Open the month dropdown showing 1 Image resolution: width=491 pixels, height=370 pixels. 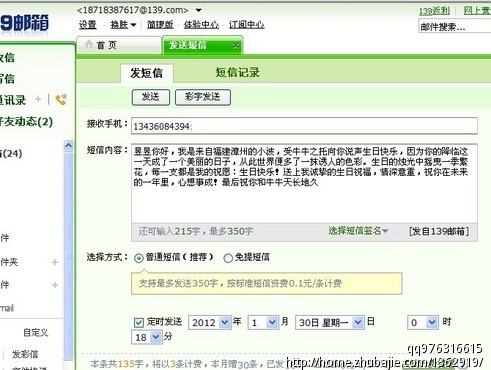[272, 322]
